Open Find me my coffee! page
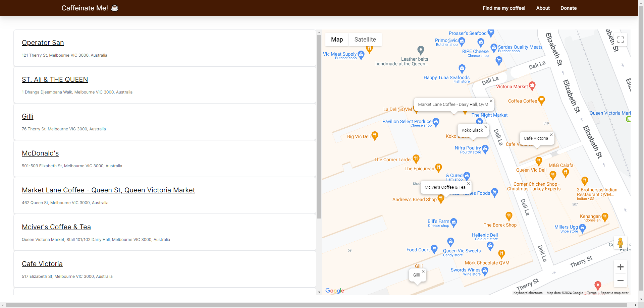The image size is (644, 308). point(504,8)
